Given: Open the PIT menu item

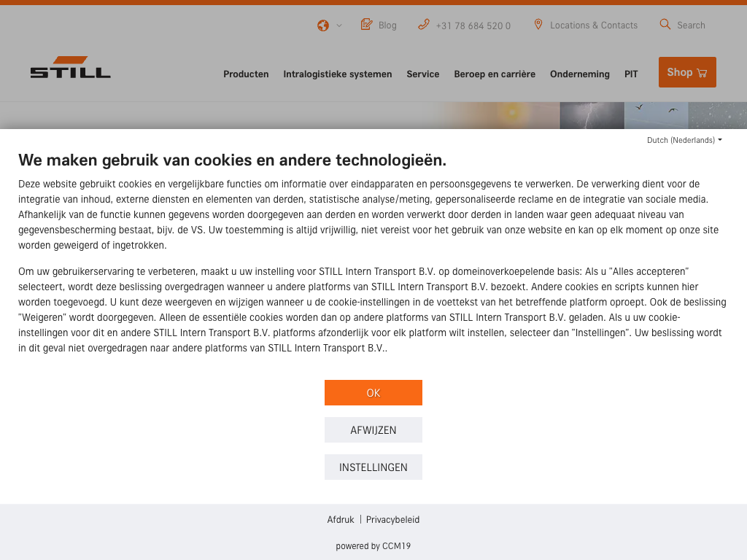Looking at the screenshot, I should (631, 74).
